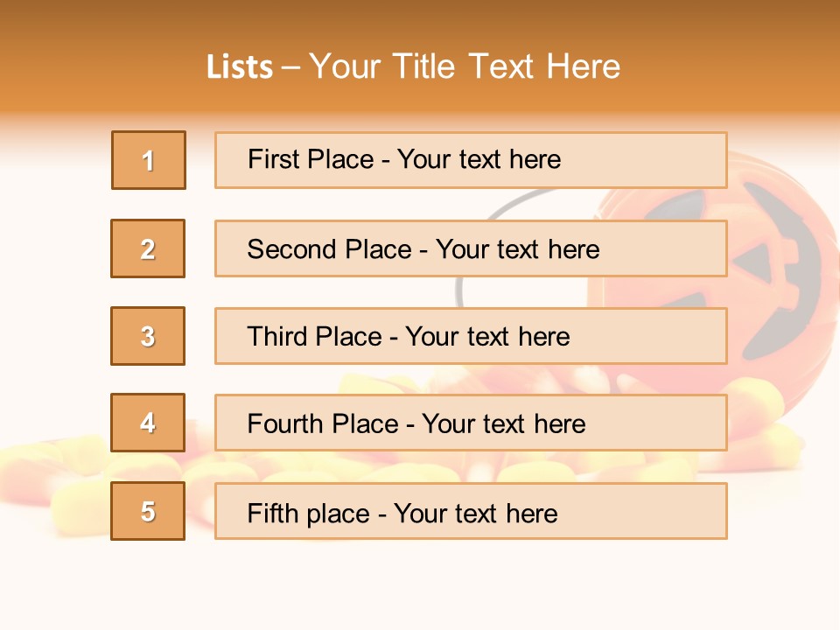This screenshot has height=630, width=840.
Task: Click the Second Place text box
Action: (x=471, y=248)
